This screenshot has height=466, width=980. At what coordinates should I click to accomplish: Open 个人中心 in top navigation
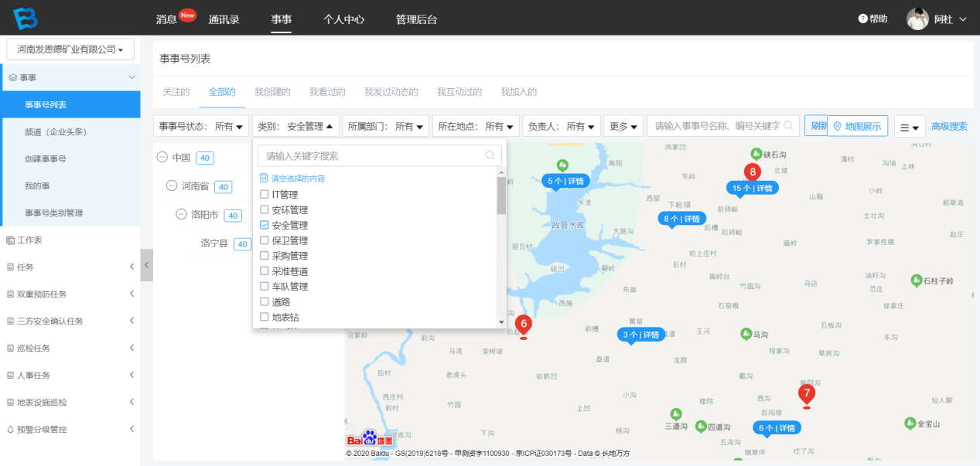[343, 19]
